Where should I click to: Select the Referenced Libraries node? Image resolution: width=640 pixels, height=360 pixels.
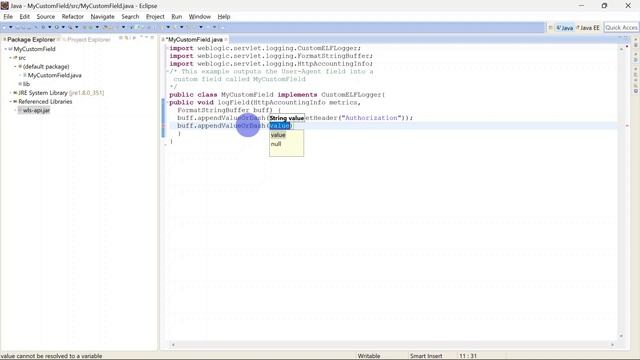click(45, 102)
